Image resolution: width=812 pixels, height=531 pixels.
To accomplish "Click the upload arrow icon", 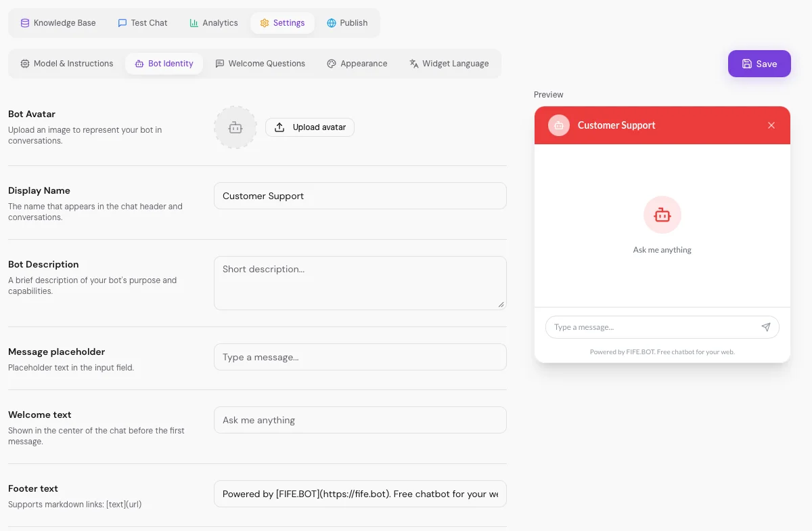I will click(x=279, y=127).
